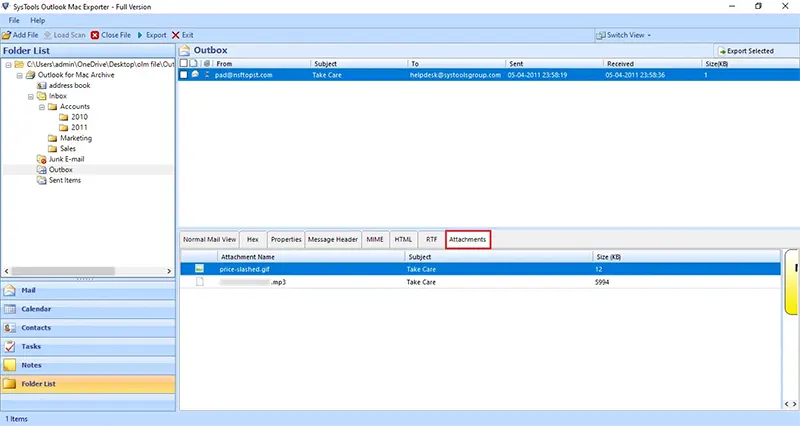Open the Tasks navigation pane
The image size is (800, 426).
point(88,346)
